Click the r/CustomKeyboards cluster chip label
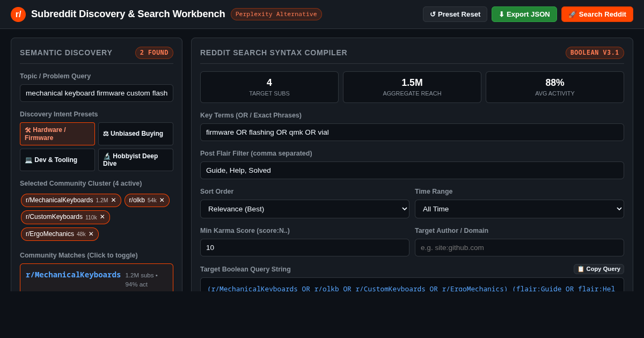Viewport: 644px width, 338px height. click(54, 217)
